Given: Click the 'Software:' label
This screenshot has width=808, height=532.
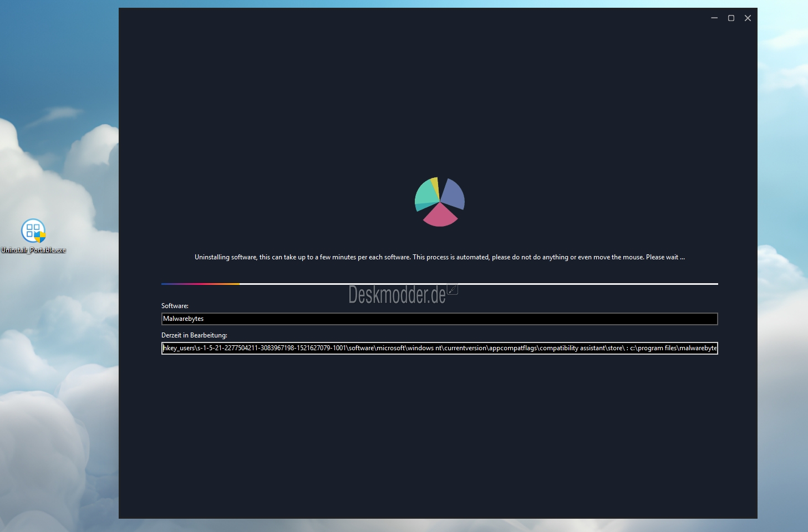Looking at the screenshot, I should pyautogui.click(x=175, y=306).
